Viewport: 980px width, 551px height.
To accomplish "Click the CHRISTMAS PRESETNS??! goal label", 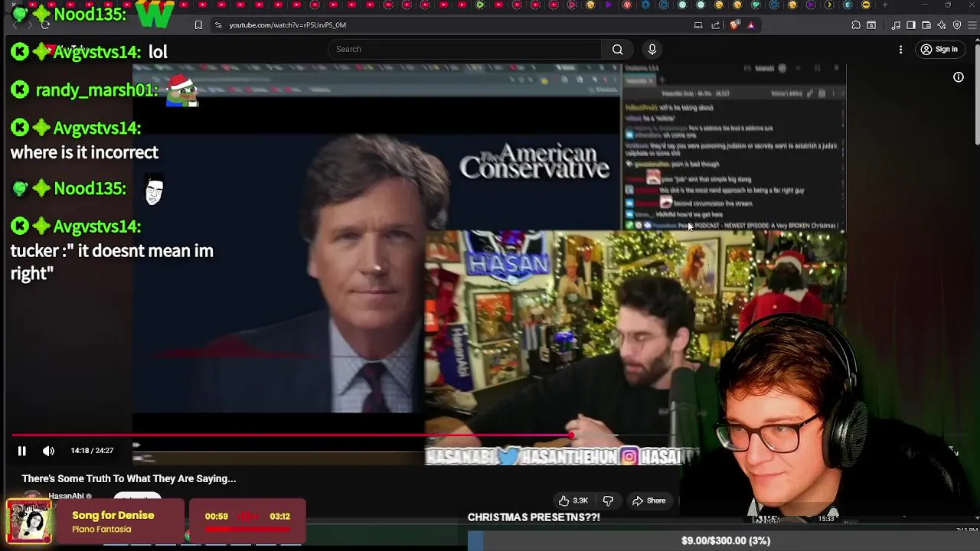I will [x=534, y=517].
